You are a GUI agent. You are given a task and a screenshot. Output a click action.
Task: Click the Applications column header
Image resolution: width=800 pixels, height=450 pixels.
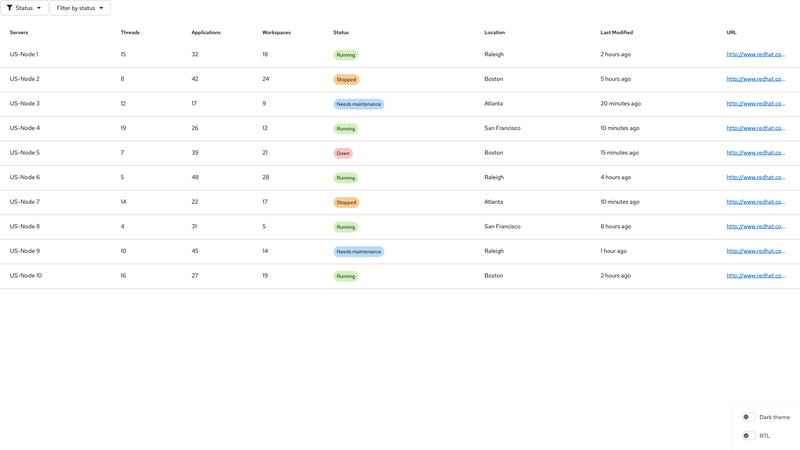pos(206,33)
